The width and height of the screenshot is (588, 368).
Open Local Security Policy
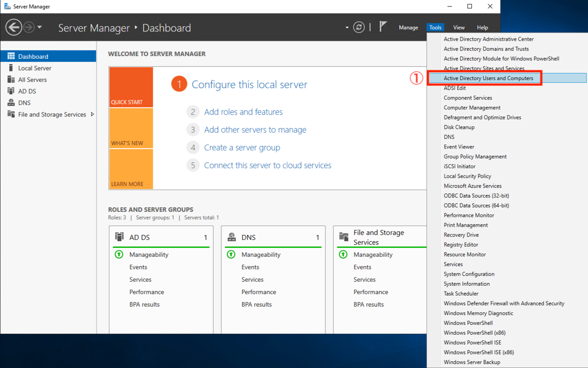[507, 176]
